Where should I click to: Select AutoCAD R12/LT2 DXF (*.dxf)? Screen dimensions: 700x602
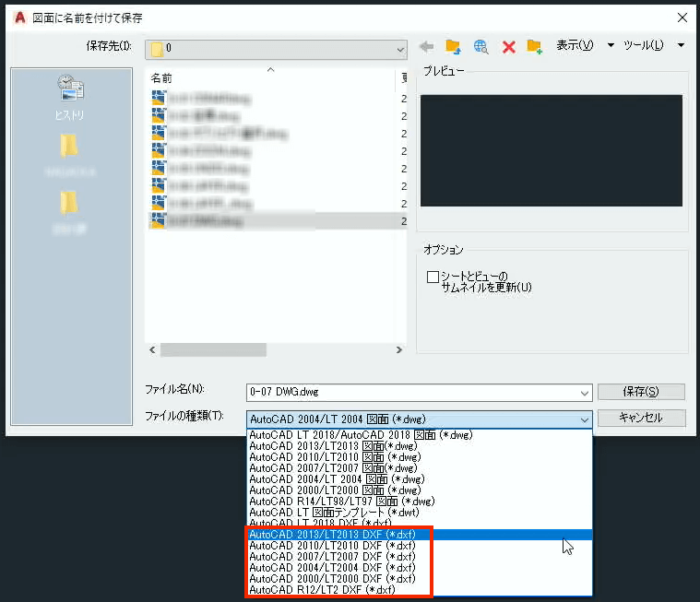coord(420,590)
